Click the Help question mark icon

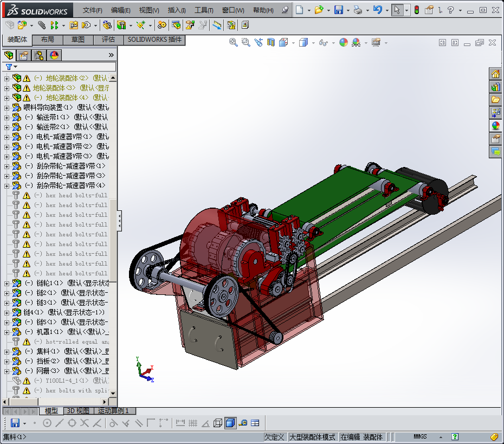[x=451, y=10]
